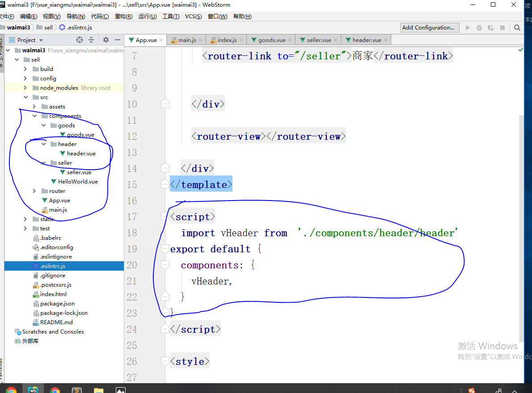Open the 导航(N) menu
The width and height of the screenshot is (532, 393).
[x=76, y=16]
